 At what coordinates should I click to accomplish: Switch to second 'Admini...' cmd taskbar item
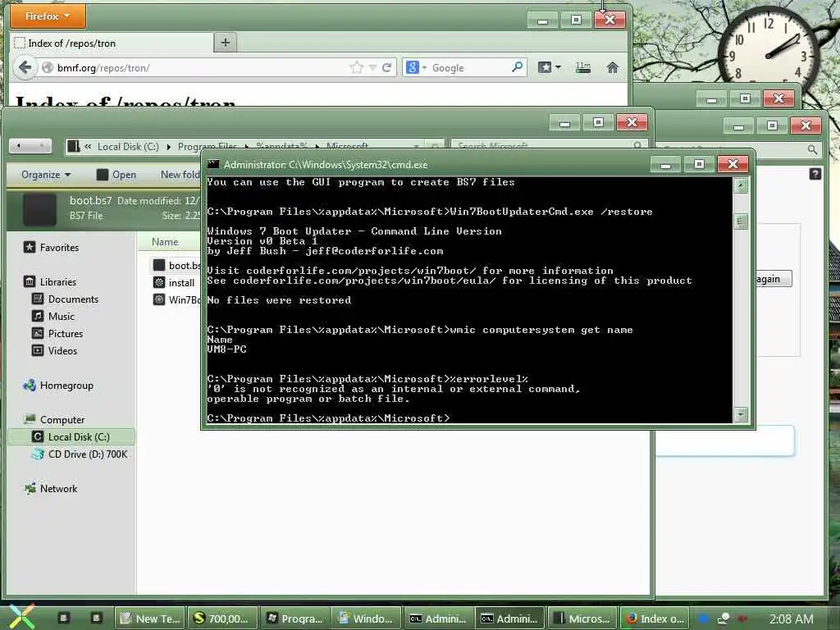pos(510,619)
